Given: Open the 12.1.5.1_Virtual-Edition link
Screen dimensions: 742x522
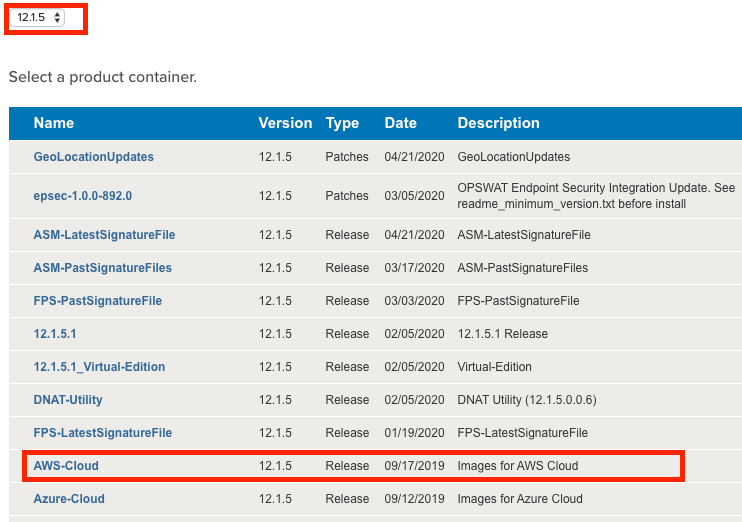Looking at the screenshot, I should [99, 367].
